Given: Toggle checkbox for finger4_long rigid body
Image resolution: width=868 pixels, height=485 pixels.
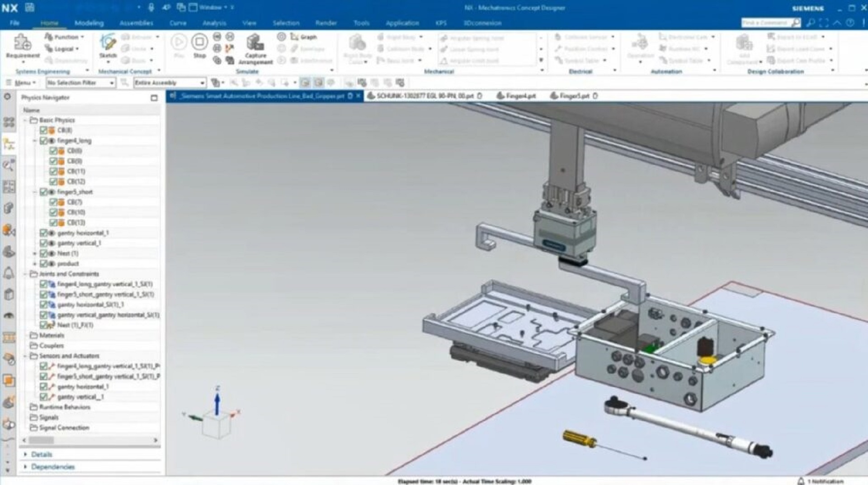Looking at the screenshot, I should (43, 141).
